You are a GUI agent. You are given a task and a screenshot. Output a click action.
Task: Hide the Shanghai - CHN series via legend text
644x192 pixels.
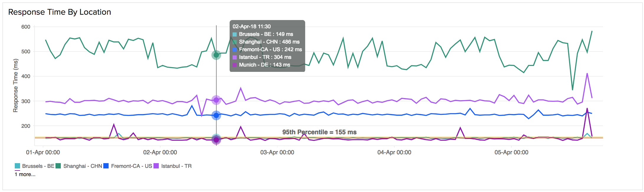[83, 166]
